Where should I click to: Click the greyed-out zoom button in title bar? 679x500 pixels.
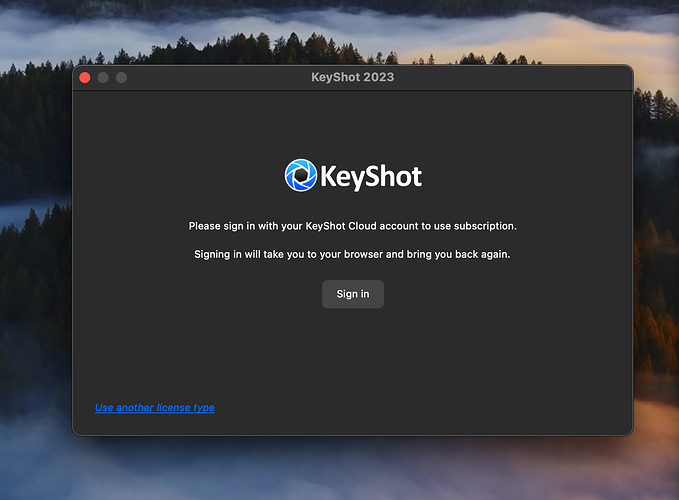(121, 77)
